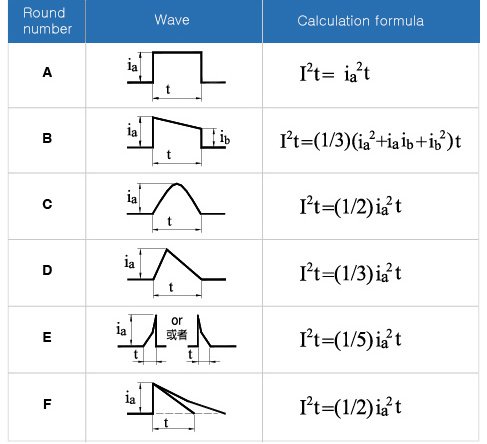Screen dimensions: 487x444
Task: Click the formula I²t = ia²t
Action: coord(334,72)
